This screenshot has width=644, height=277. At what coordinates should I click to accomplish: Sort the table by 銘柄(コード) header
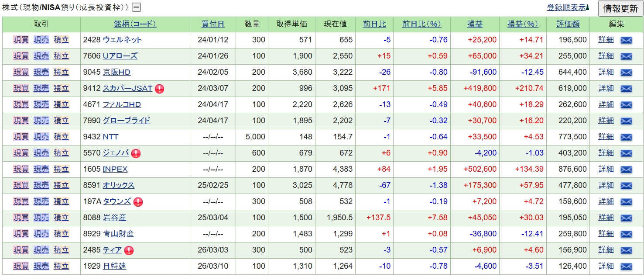click(x=135, y=24)
